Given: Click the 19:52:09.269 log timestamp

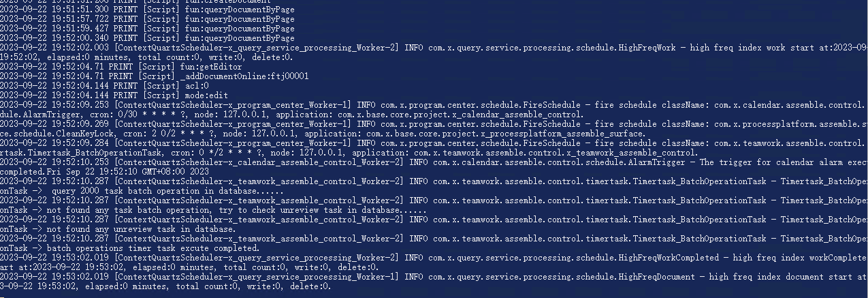Looking at the screenshot, I should click(54, 124).
